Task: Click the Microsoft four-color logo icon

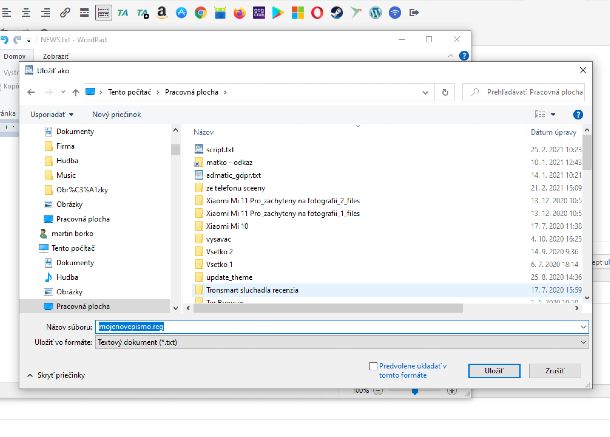Action: tap(298, 13)
